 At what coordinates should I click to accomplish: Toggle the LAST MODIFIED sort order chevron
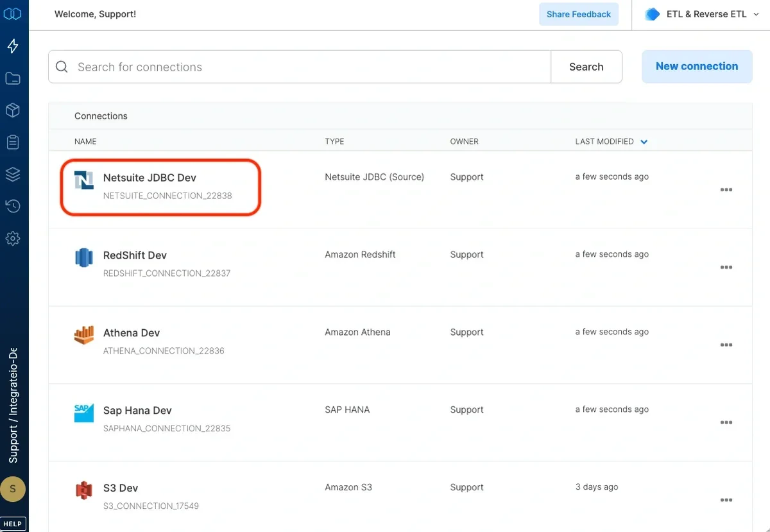coord(644,141)
